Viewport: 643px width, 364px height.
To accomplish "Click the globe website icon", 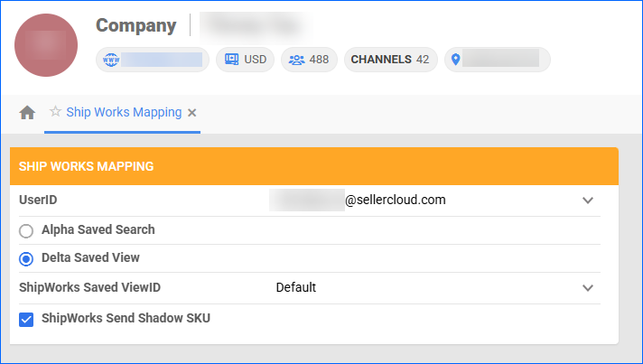I will click(x=112, y=60).
